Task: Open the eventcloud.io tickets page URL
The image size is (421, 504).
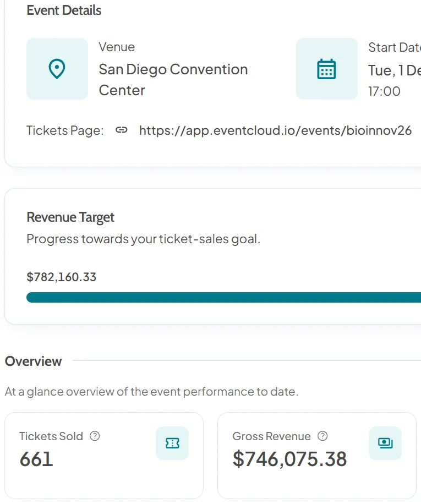Action: click(275, 130)
